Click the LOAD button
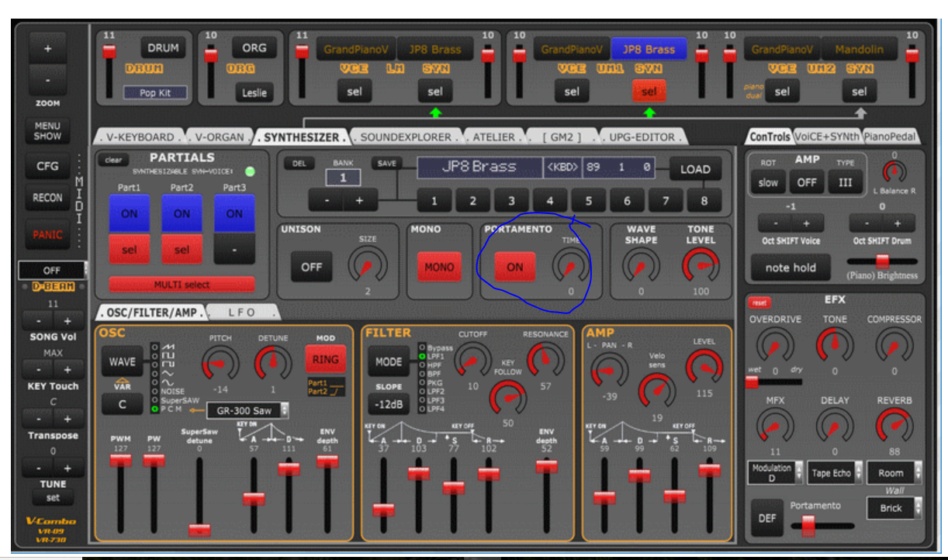The width and height of the screenshot is (948, 560). tap(695, 169)
